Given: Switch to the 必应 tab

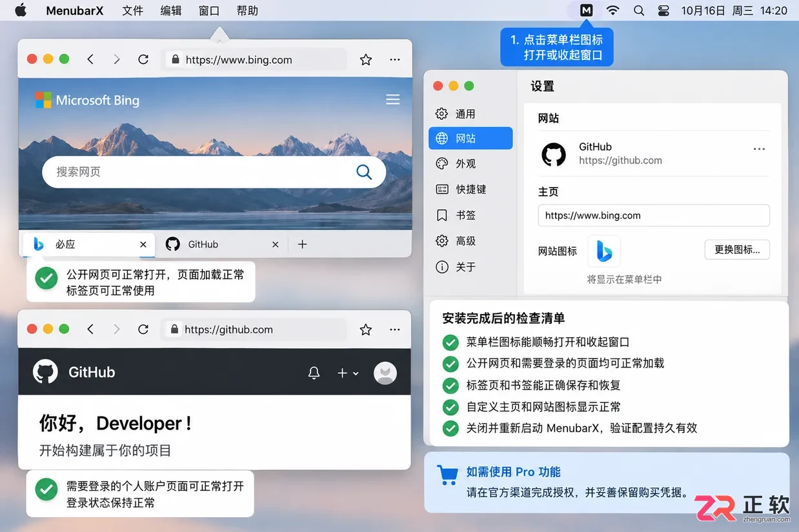Looking at the screenshot, I should pos(89,244).
